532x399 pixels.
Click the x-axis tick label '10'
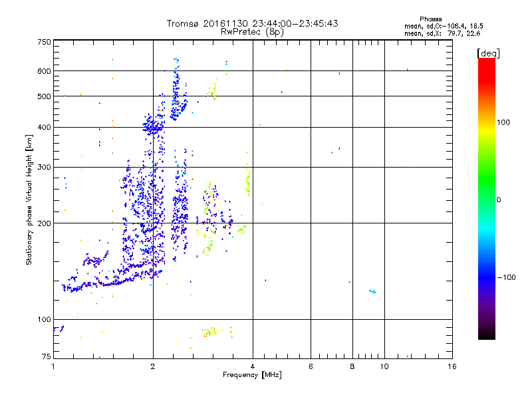[384, 366]
